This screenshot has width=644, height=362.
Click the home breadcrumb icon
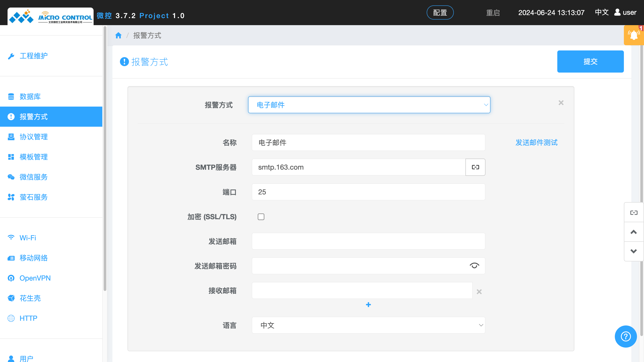click(118, 36)
